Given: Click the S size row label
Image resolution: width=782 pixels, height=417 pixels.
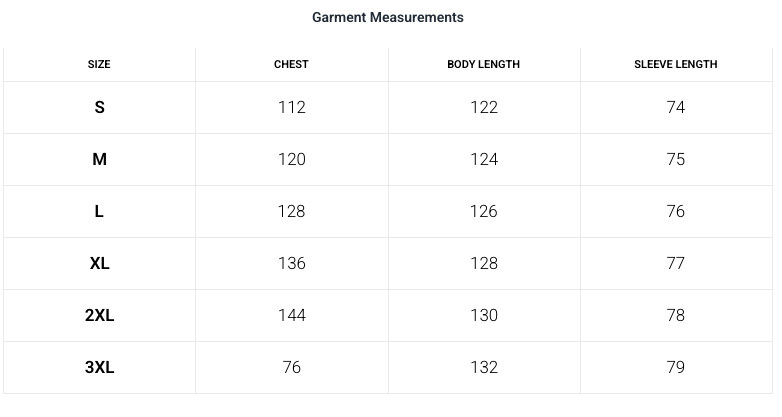Looking at the screenshot, I should [99, 107].
